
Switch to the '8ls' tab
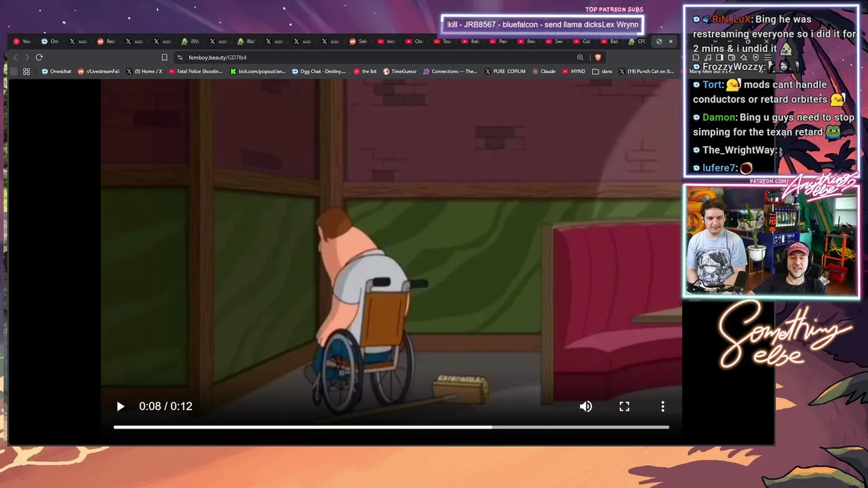pos(246,41)
